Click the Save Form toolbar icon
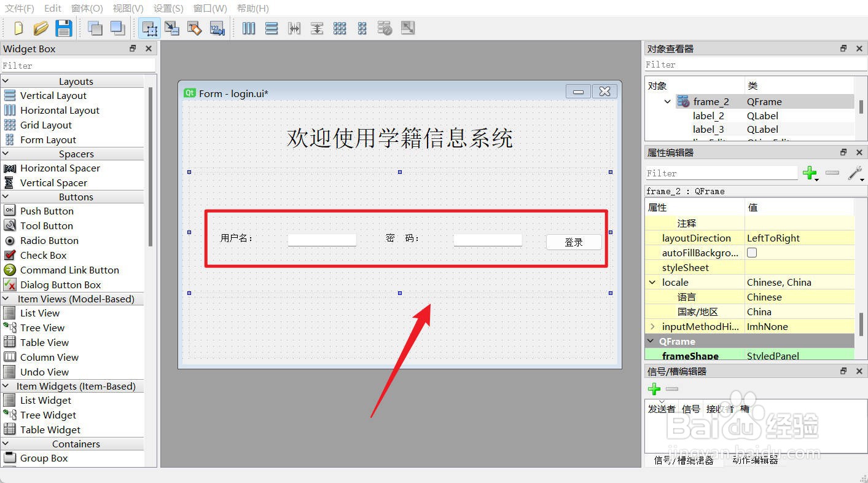The width and height of the screenshot is (868, 483). [63, 28]
